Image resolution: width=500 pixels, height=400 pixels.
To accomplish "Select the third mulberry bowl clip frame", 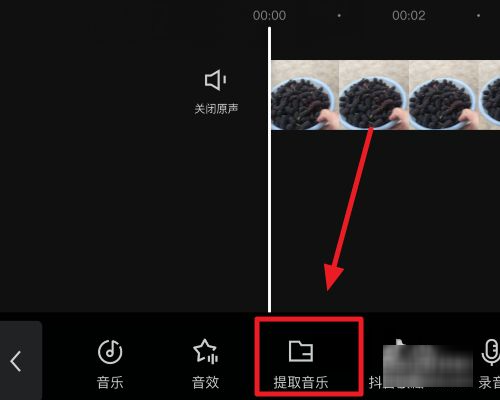I will point(444,95).
